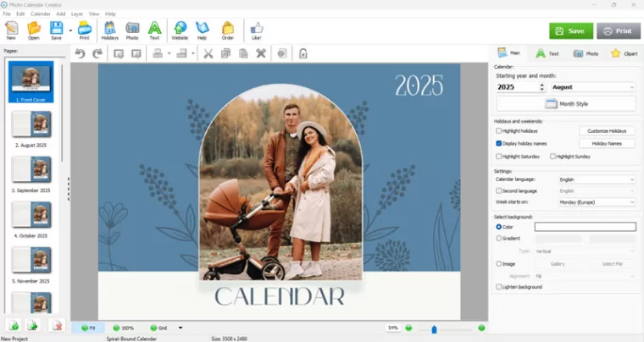Screen dimensions: 644x342
Task: Enable Highlight Saturday
Action: coord(498,157)
